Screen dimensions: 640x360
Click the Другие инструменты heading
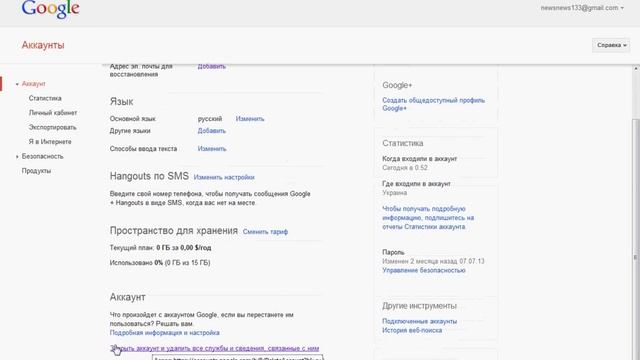[419, 306]
